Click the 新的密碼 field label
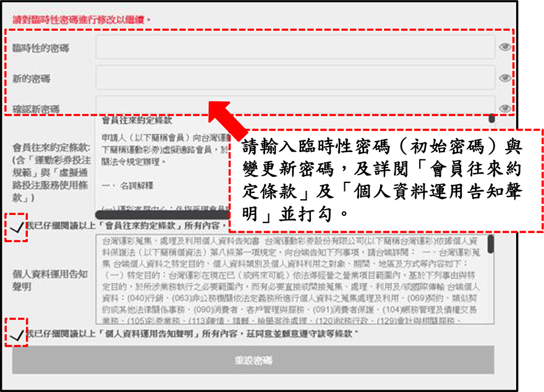Screen dimensions: 544x392 point(32,79)
